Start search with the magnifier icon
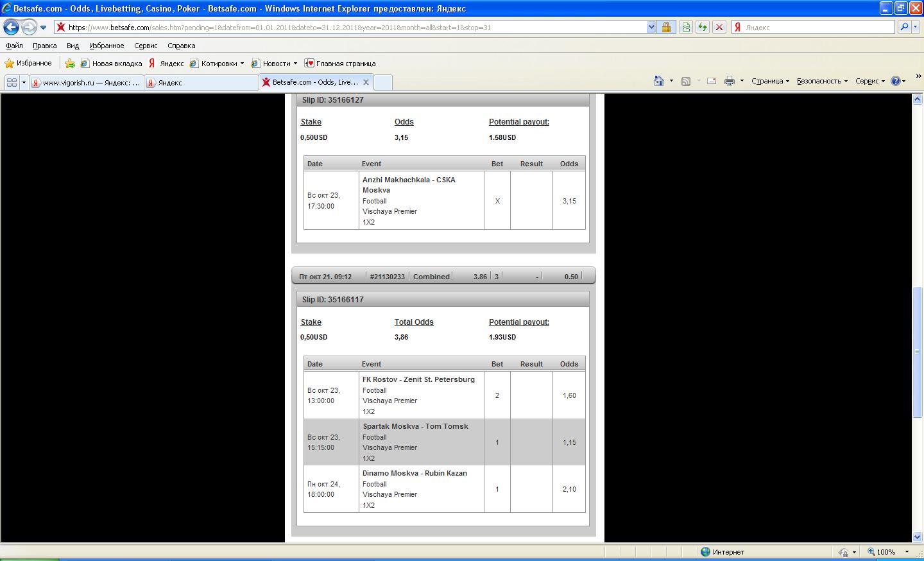 coord(903,28)
